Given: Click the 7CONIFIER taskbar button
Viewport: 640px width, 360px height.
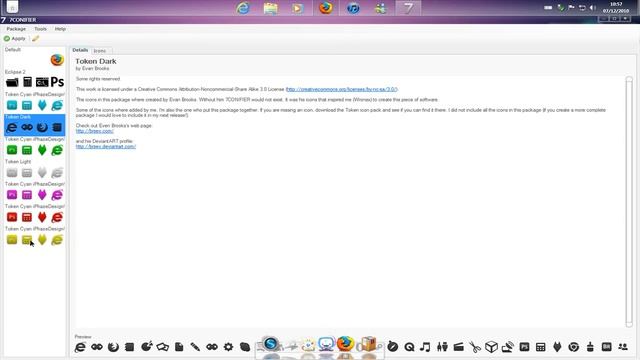Looking at the screenshot, I should click(x=408, y=8).
